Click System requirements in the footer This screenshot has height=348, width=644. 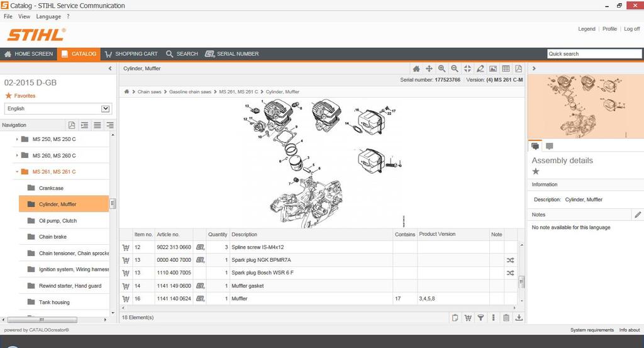pyautogui.click(x=592, y=330)
